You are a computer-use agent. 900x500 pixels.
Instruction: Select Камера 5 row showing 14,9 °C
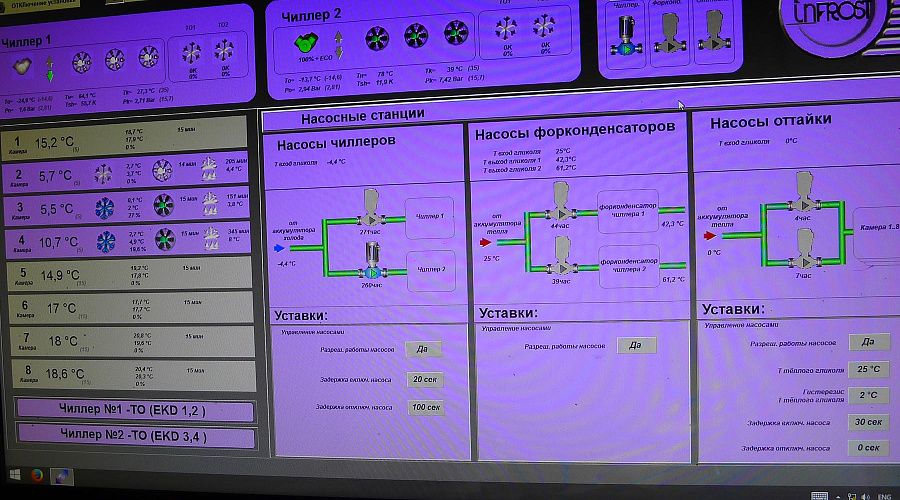(129, 274)
